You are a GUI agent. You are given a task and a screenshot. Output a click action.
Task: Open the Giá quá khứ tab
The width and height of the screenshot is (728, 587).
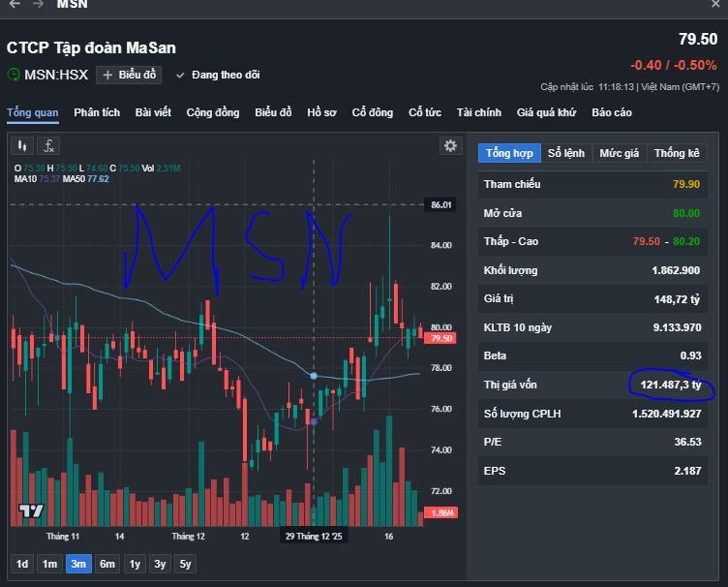click(546, 112)
